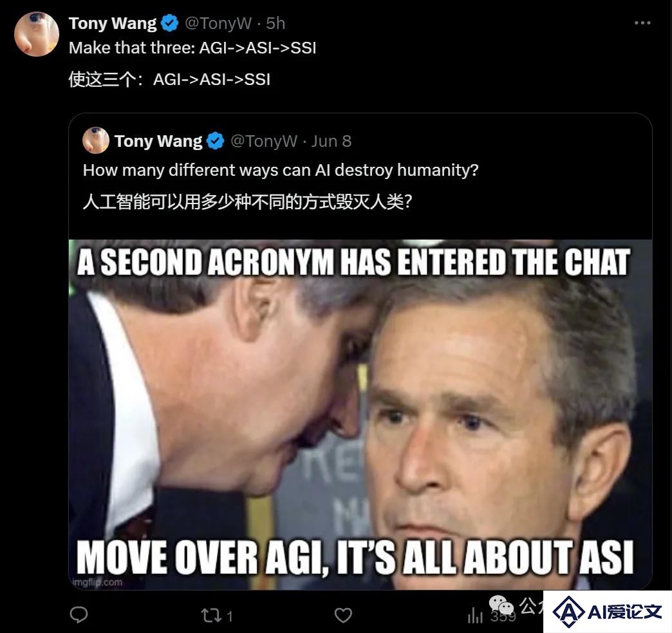Open Tony Wang name in quoted tweet
This screenshot has height=633, width=672.
click(158, 141)
